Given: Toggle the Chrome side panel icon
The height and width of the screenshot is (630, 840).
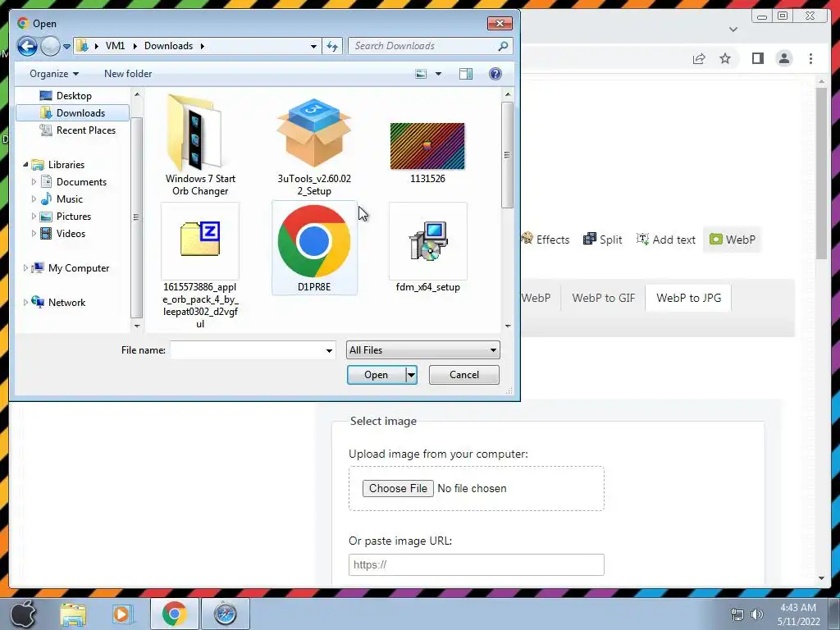Looking at the screenshot, I should click(x=757, y=58).
